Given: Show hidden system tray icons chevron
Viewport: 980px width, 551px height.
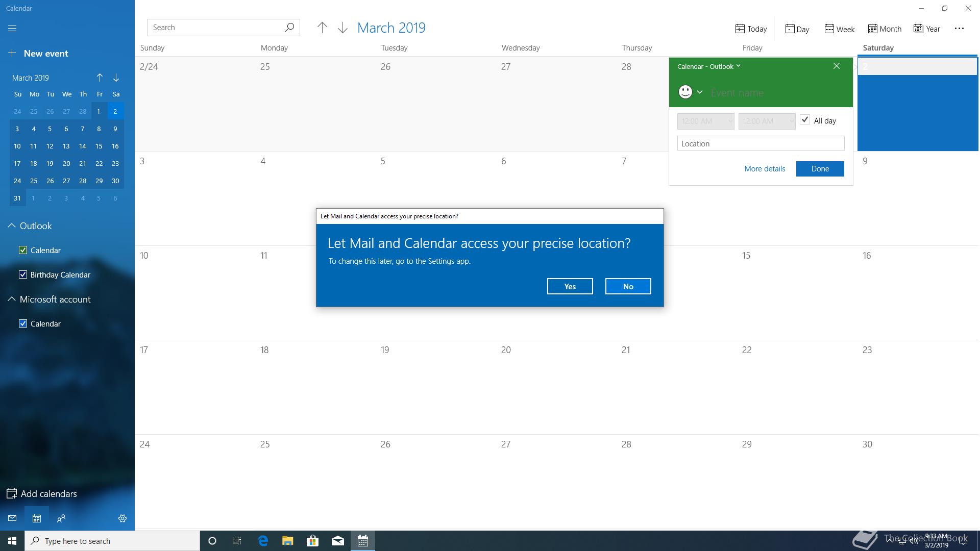Looking at the screenshot, I should (x=890, y=541).
